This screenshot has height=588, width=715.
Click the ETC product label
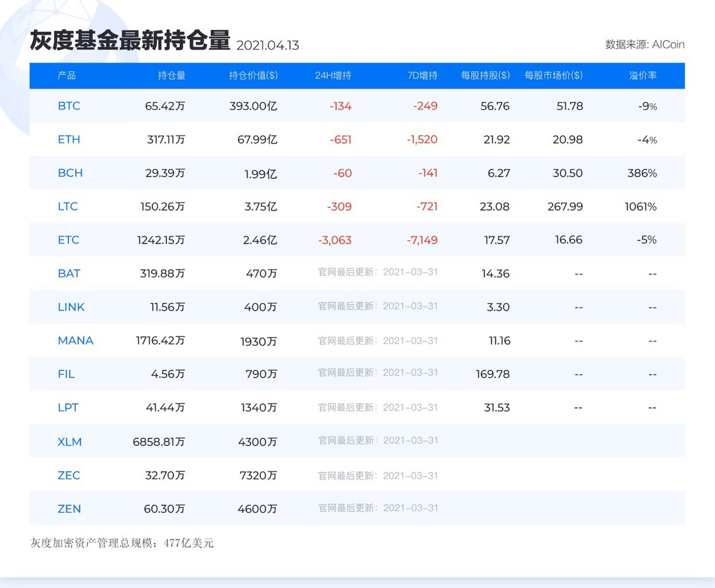pos(68,240)
